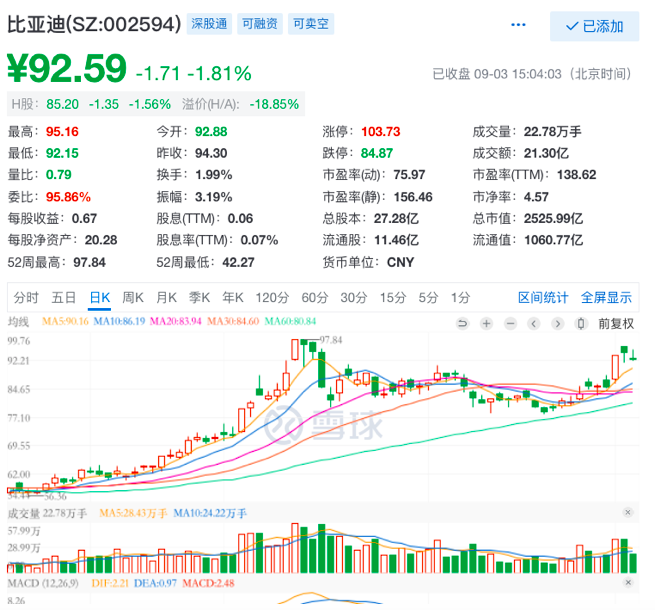This screenshot has height=610, width=655.
Task: Switch to the 分时 chart tab
Action: [26, 298]
